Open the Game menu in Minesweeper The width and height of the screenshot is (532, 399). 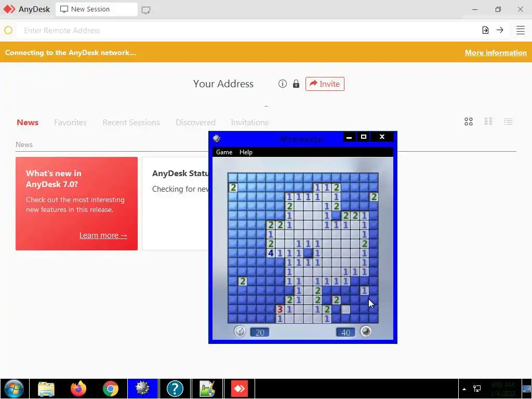224,152
